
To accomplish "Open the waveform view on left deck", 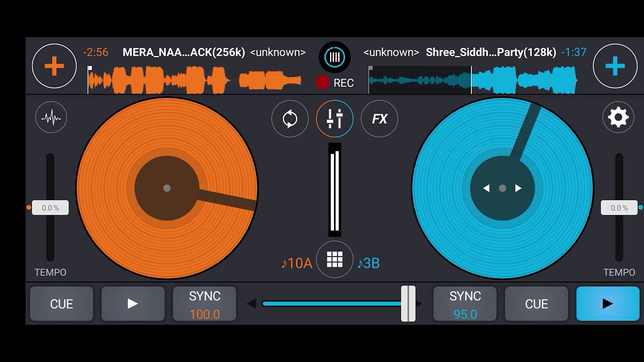I will [51, 118].
